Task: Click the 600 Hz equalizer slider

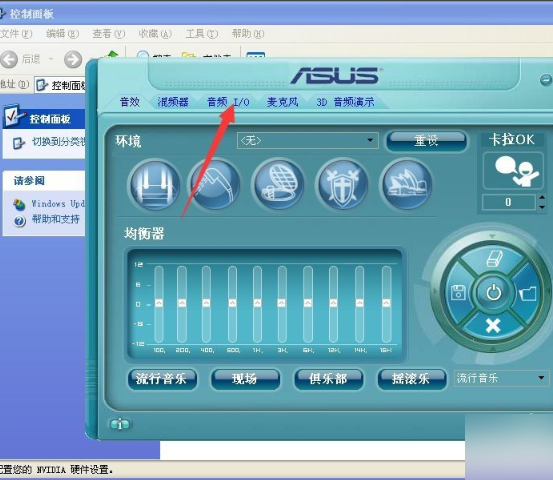Action: pos(232,304)
